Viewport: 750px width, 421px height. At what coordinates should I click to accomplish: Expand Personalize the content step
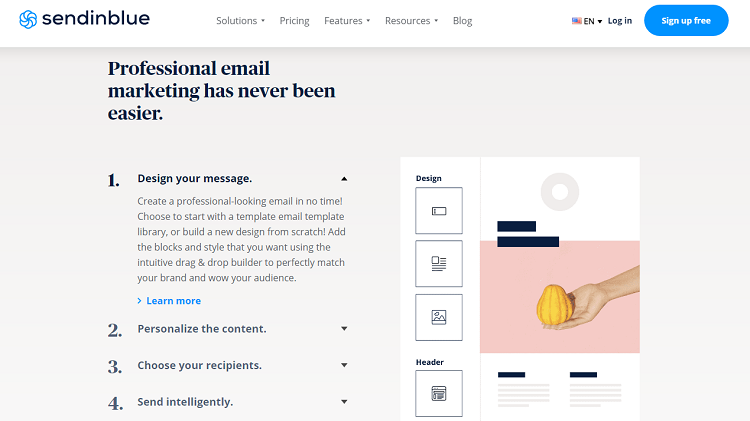[344, 329]
